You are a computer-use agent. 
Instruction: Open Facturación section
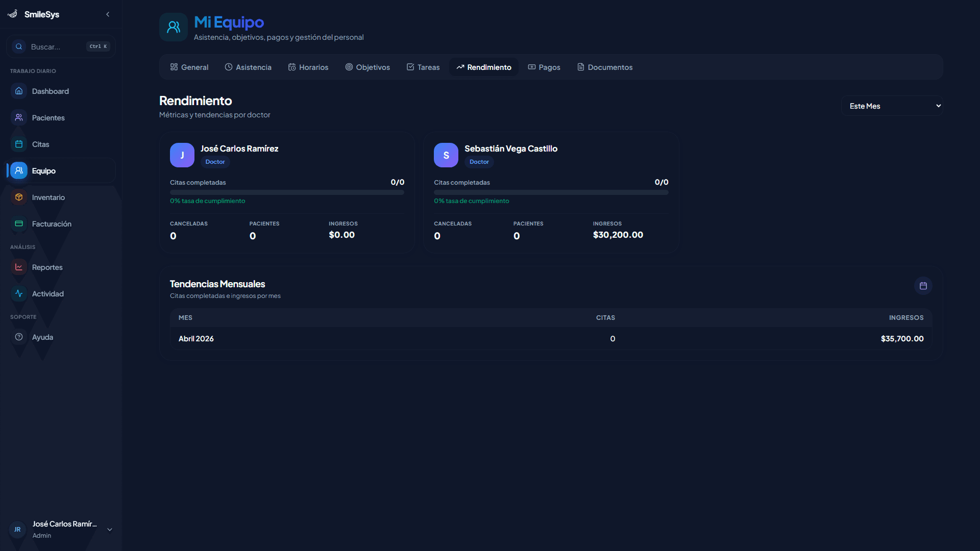[x=61, y=224]
